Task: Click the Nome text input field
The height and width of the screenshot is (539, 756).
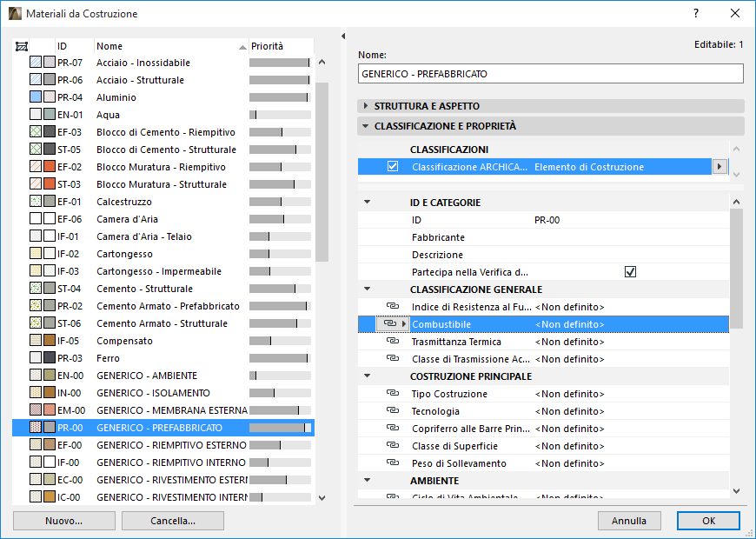Action: point(551,74)
